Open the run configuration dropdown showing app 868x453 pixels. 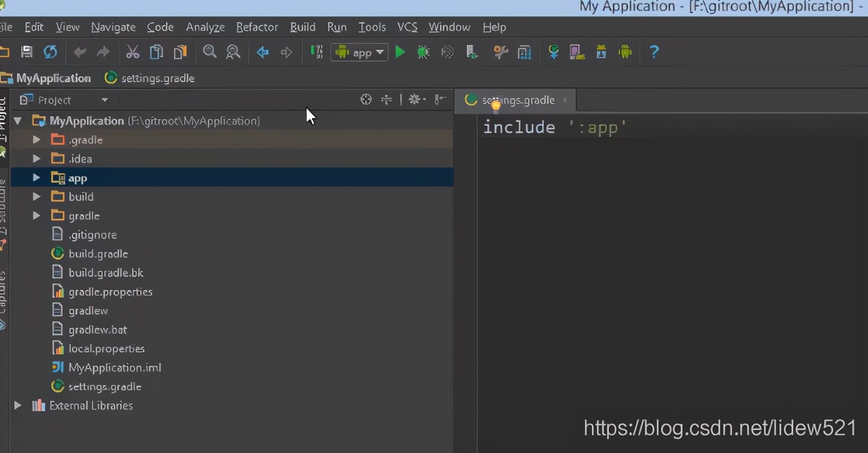(x=360, y=52)
